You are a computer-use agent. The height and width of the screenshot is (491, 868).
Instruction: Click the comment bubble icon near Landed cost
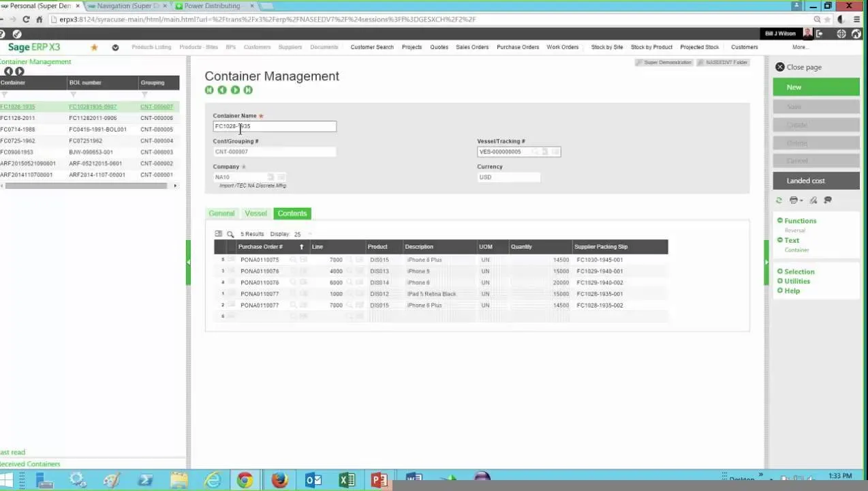(827, 200)
